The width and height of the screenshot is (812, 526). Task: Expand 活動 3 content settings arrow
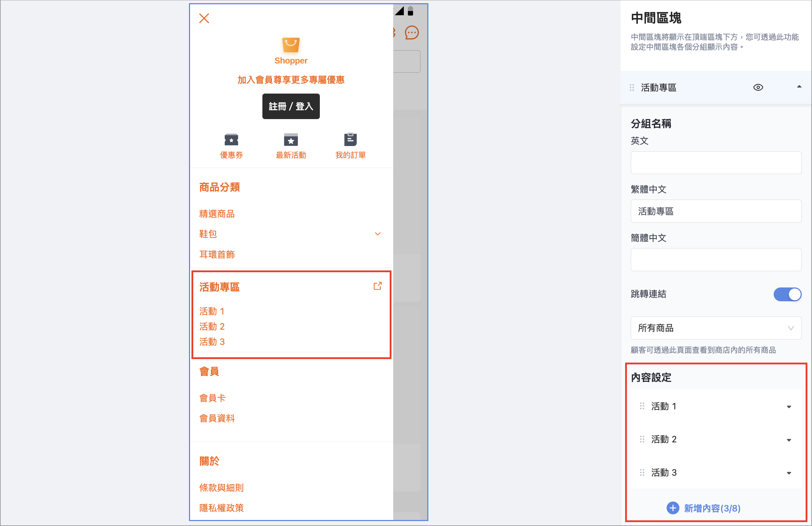point(789,473)
